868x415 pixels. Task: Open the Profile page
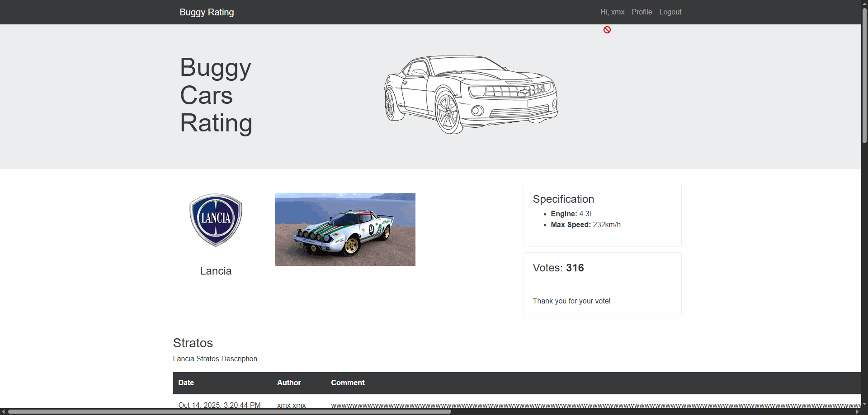pyautogui.click(x=642, y=12)
